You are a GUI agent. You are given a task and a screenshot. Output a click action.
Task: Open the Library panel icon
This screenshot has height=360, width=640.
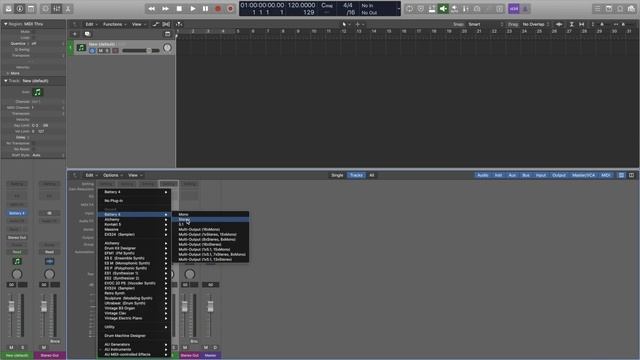pos(9,9)
